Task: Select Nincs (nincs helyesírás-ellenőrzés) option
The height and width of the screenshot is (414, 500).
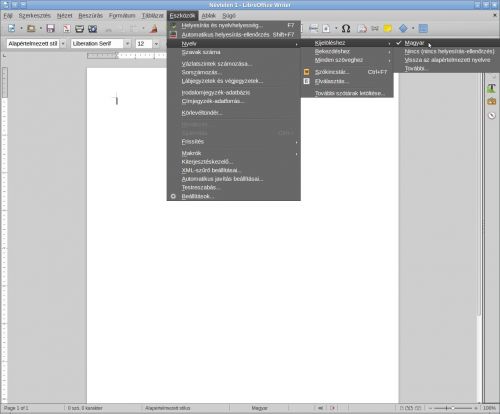Action: [x=447, y=51]
